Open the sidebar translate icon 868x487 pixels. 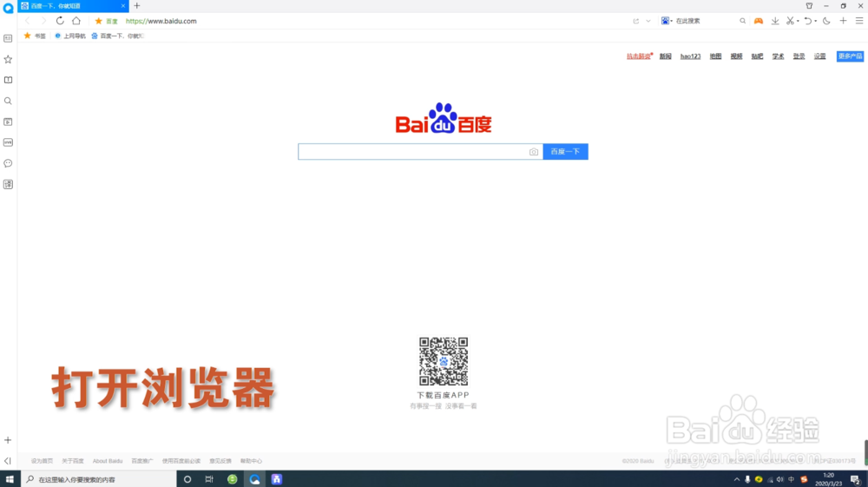pos(8,184)
